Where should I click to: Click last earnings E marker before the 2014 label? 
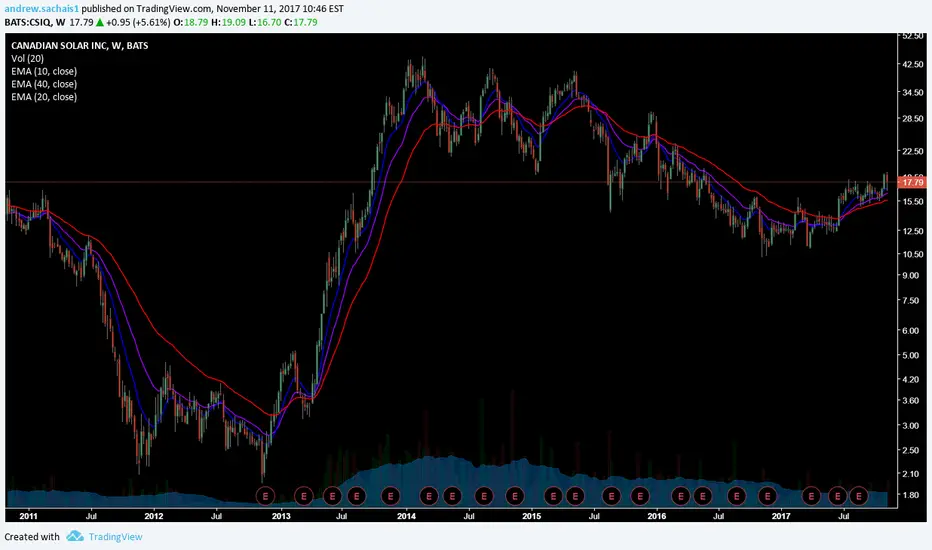click(x=391, y=495)
